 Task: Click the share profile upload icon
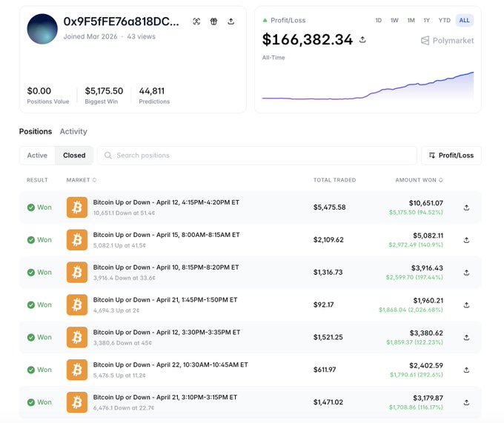point(231,21)
